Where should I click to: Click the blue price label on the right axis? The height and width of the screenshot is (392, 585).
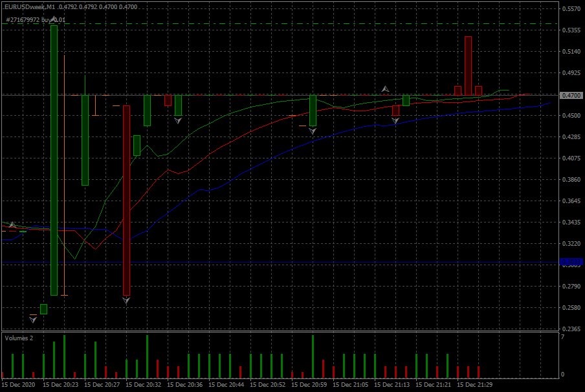[571, 261]
